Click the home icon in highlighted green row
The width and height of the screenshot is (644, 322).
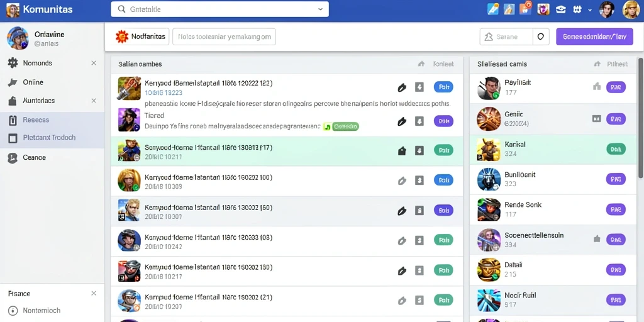point(402,150)
